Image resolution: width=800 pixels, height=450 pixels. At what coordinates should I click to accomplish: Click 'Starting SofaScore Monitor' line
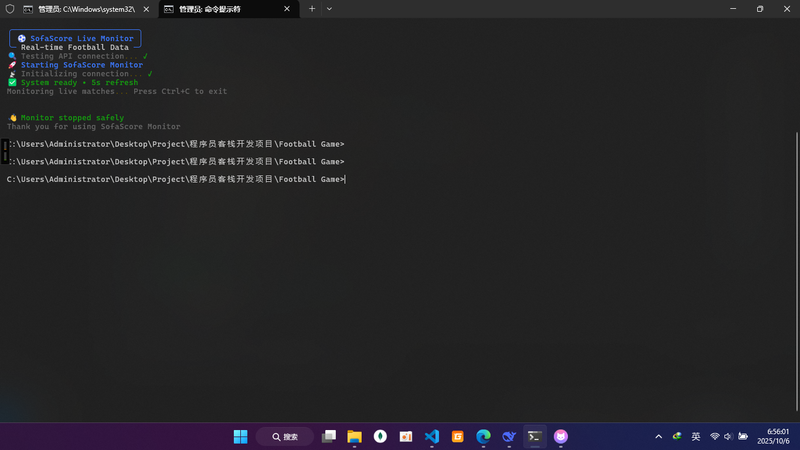click(82, 65)
